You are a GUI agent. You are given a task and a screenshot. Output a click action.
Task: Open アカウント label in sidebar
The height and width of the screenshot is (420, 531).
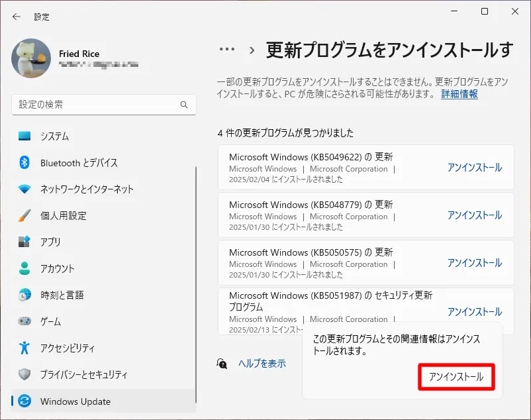(57, 268)
